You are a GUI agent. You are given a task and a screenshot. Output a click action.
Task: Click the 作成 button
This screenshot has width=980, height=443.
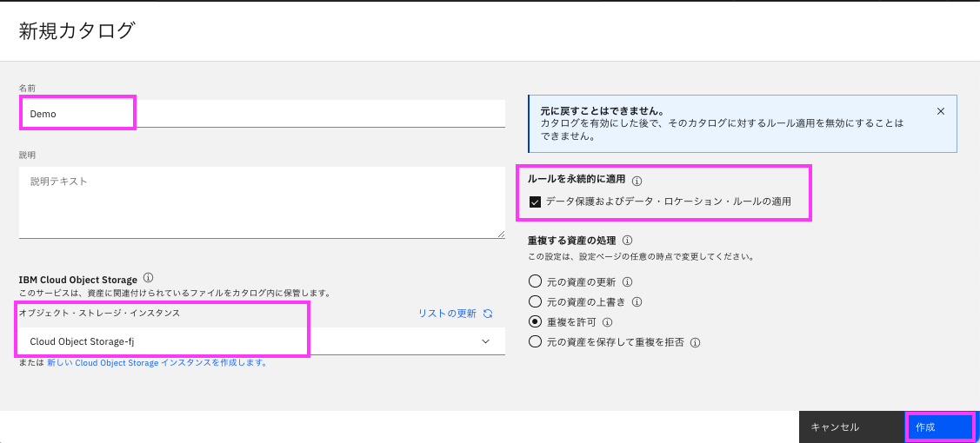940,427
